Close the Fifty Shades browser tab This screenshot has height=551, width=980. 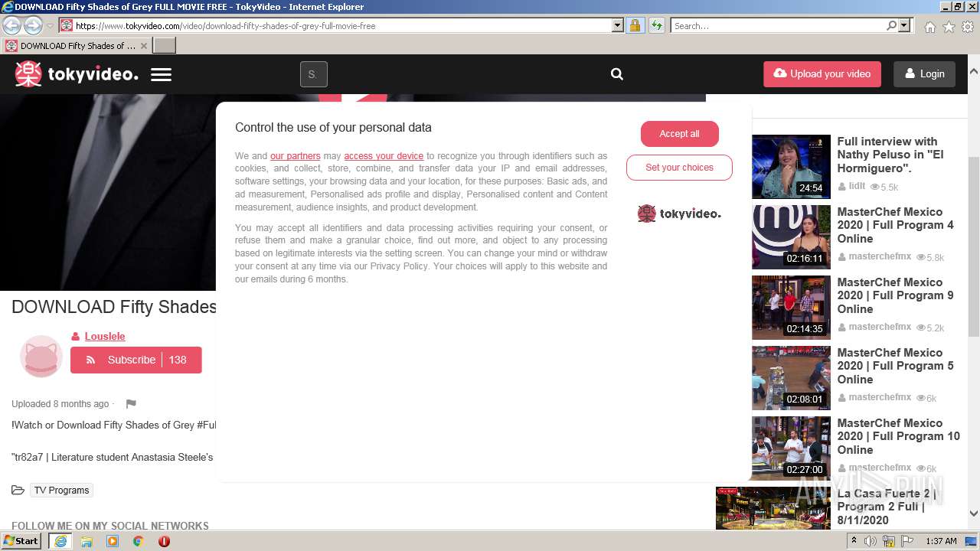[x=143, y=46]
